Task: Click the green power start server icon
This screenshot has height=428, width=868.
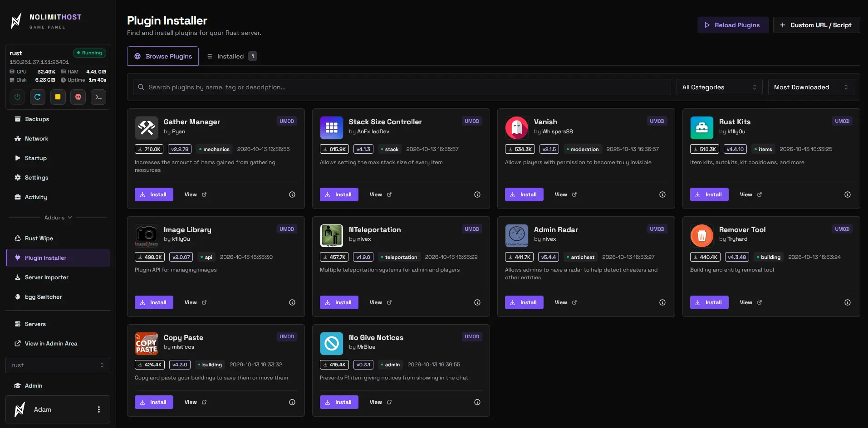Action: coord(17,97)
